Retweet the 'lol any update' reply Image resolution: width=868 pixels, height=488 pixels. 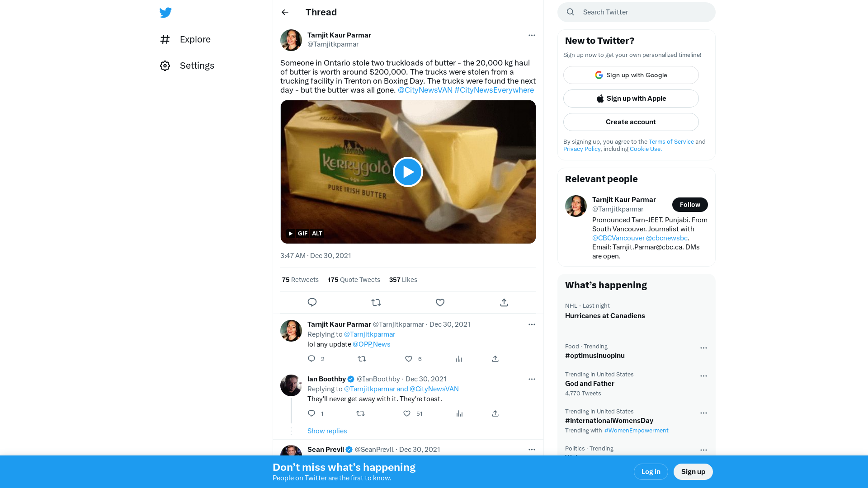pyautogui.click(x=362, y=359)
